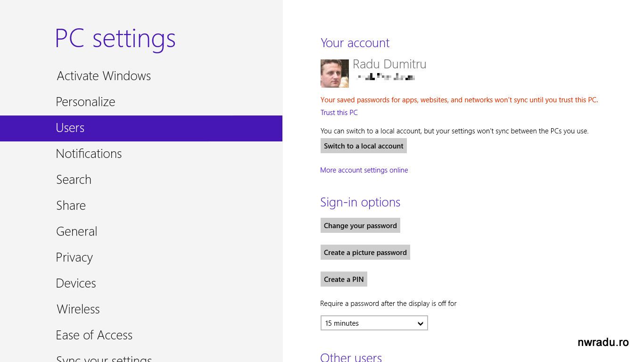644x362 pixels.
Task: Open Share settings
Action: 71,206
